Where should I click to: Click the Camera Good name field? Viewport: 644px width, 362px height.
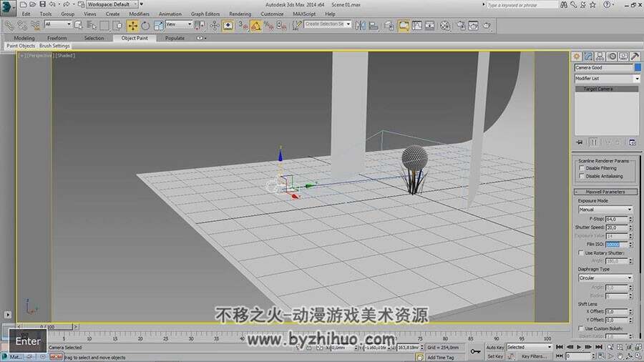click(x=604, y=67)
